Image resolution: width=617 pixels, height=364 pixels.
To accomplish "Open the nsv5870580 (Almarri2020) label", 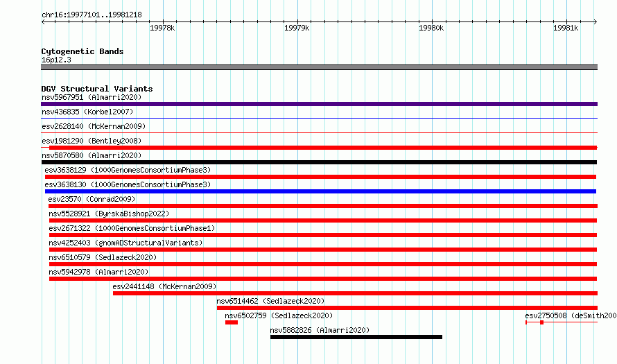I will point(92,155).
